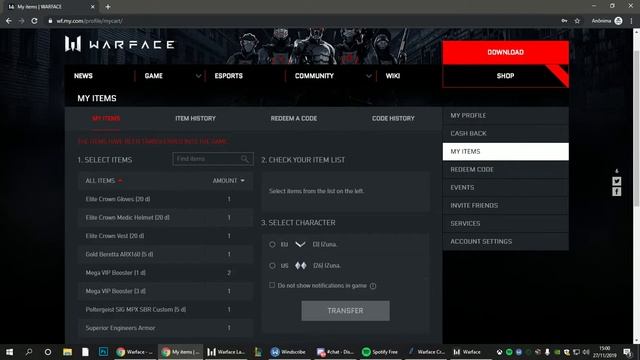
Task: Click the TRANSFER button
Action: click(345, 311)
